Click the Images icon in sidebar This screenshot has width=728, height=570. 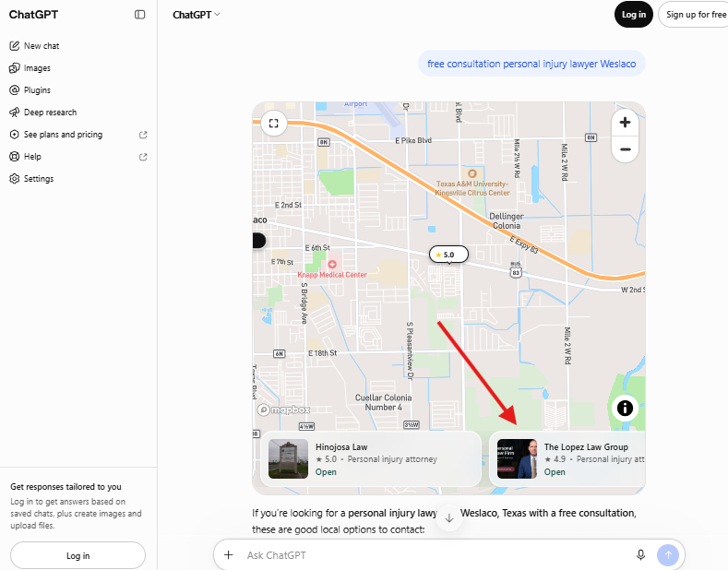pyautogui.click(x=15, y=68)
